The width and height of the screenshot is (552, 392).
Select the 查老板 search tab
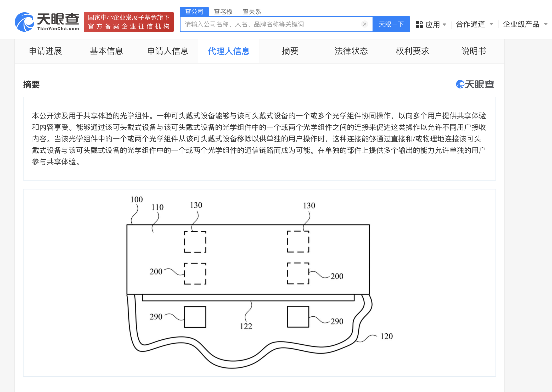[x=223, y=12]
